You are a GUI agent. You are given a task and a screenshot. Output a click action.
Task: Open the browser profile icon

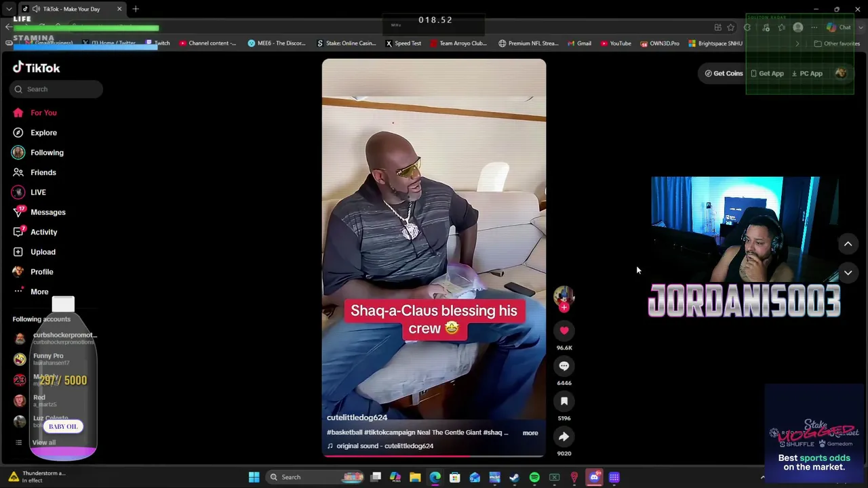[798, 27]
